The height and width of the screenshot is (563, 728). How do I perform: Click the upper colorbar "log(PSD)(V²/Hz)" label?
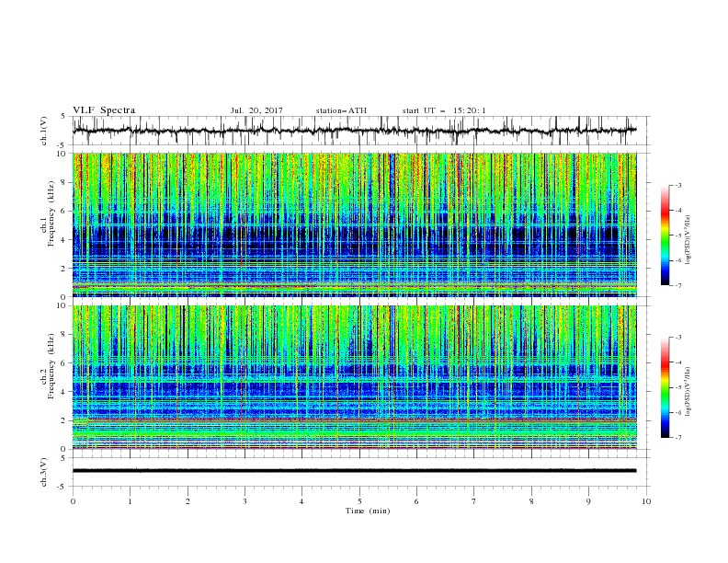(688, 240)
